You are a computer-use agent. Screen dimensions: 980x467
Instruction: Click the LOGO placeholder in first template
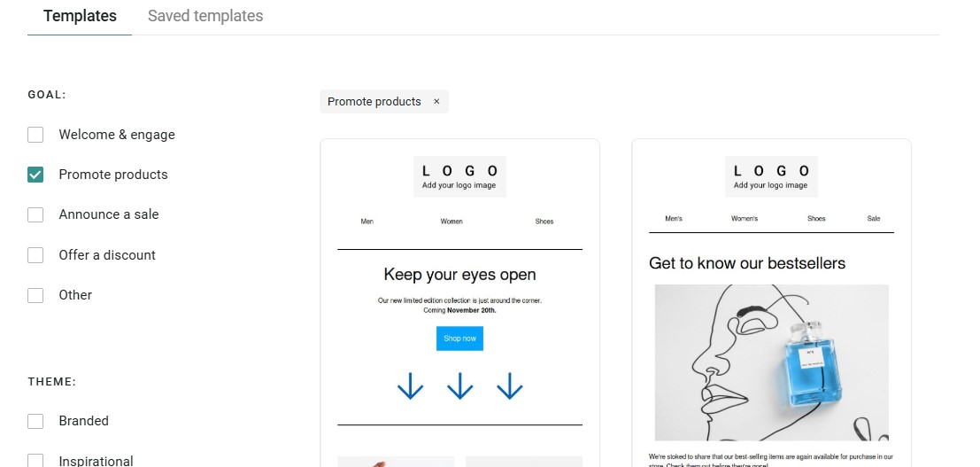point(460,176)
